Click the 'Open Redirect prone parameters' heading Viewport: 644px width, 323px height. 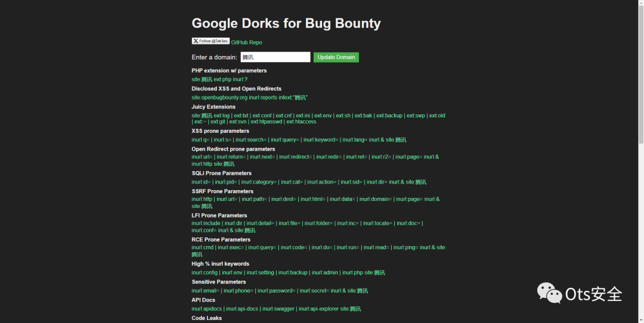233,149
